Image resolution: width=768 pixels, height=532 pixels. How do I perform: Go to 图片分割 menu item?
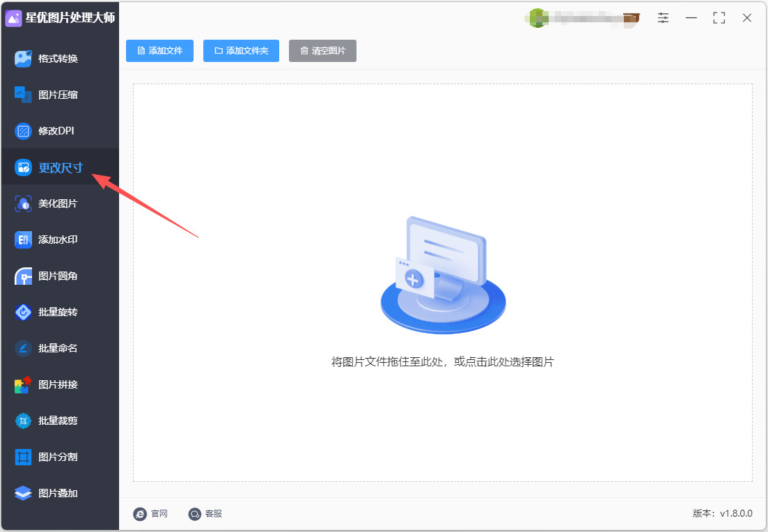[60, 457]
